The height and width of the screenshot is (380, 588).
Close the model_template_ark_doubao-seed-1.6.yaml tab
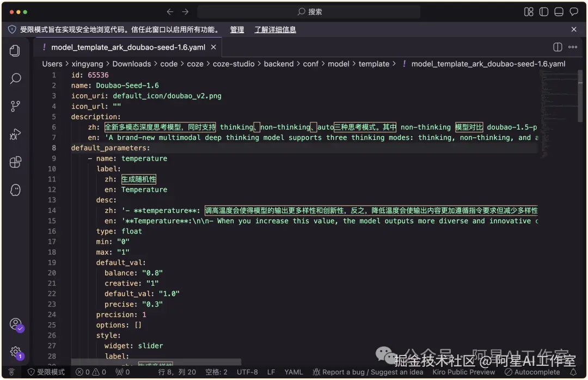tap(213, 47)
